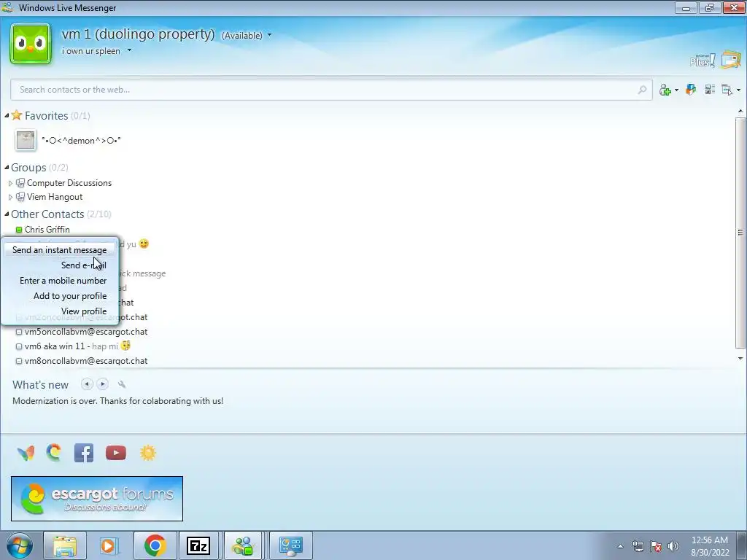Image resolution: width=747 pixels, height=560 pixels.
Task: Click the Show menu window icon
Action: point(727,90)
